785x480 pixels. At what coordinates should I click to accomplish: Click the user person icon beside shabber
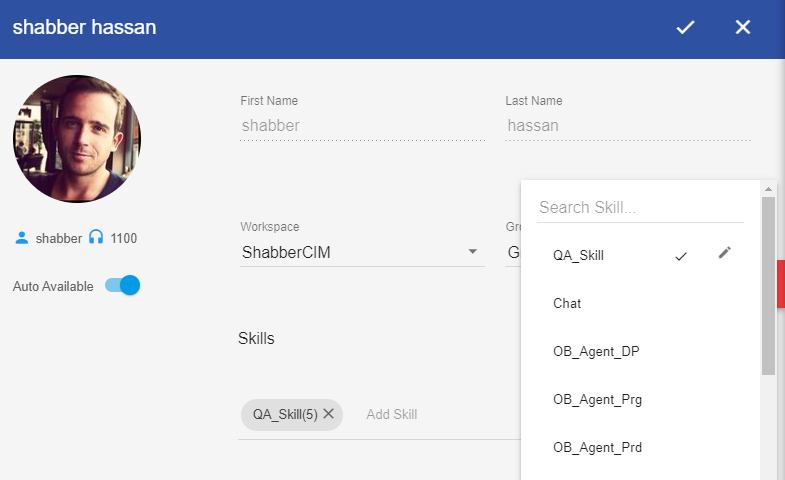click(x=22, y=238)
